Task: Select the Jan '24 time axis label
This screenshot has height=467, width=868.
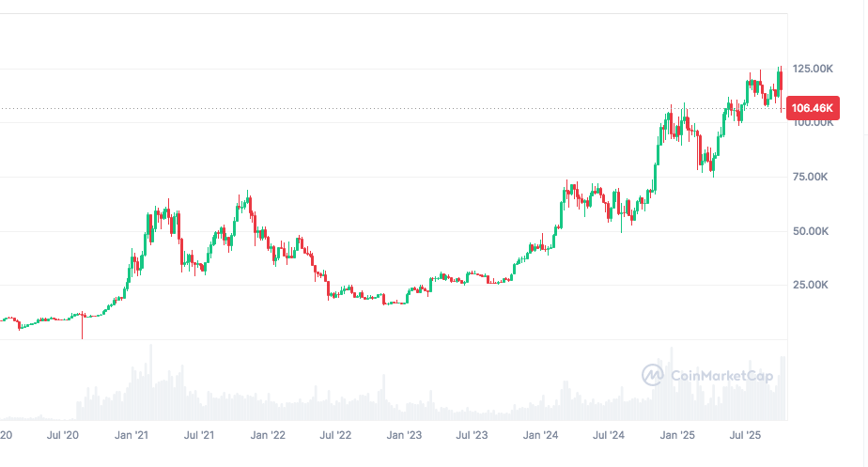Action: click(x=543, y=436)
